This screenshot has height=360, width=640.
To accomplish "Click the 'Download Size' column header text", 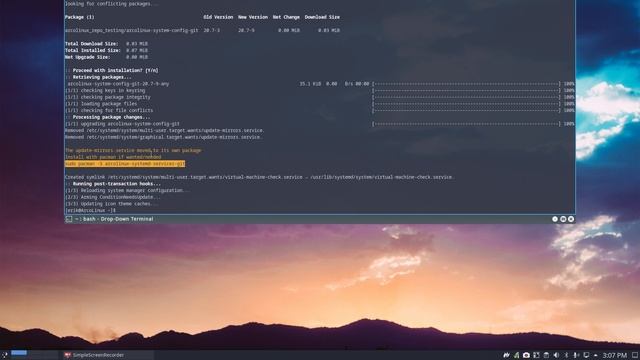I will (x=322, y=17).
